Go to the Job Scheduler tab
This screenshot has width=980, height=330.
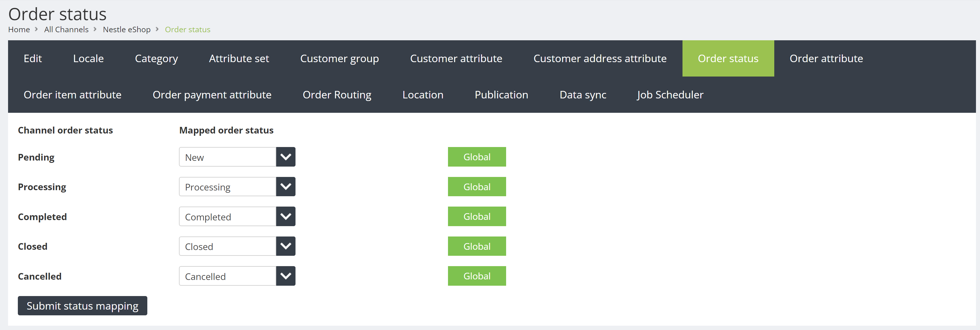(670, 95)
